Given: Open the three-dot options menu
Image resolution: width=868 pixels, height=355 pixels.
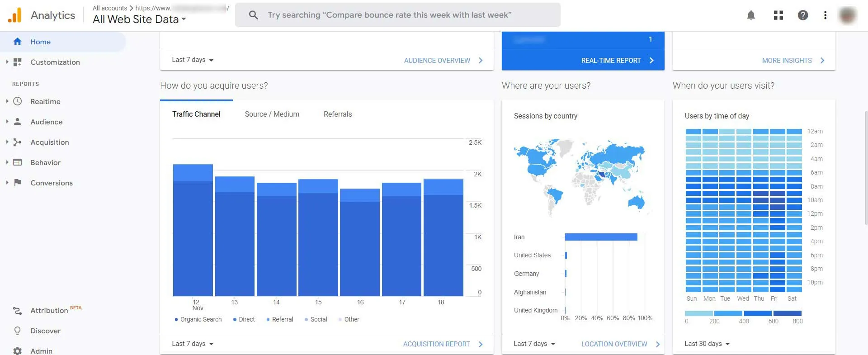Looking at the screenshot, I should [x=825, y=15].
